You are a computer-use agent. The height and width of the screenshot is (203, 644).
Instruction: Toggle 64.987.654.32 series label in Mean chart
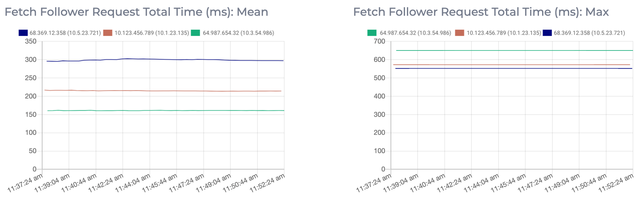point(238,33)
